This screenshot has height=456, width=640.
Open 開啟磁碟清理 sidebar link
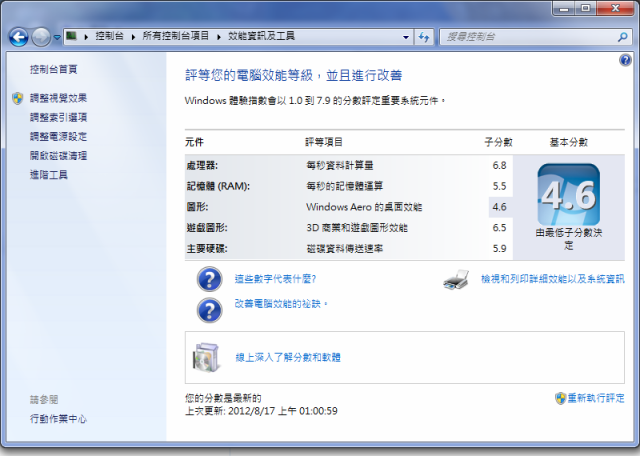[58, 156]
